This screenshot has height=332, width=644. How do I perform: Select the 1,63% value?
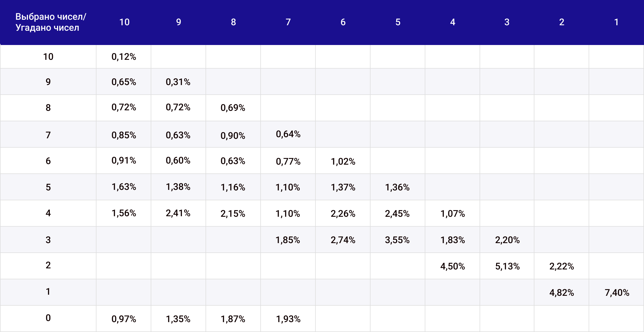pyautogui.click(x=124, y=187)
